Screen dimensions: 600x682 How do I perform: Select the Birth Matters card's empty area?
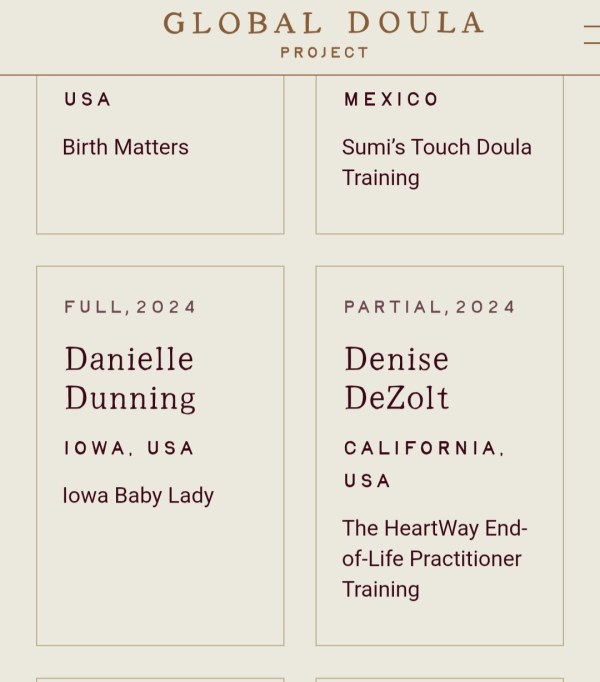click(x=160, y=196)
